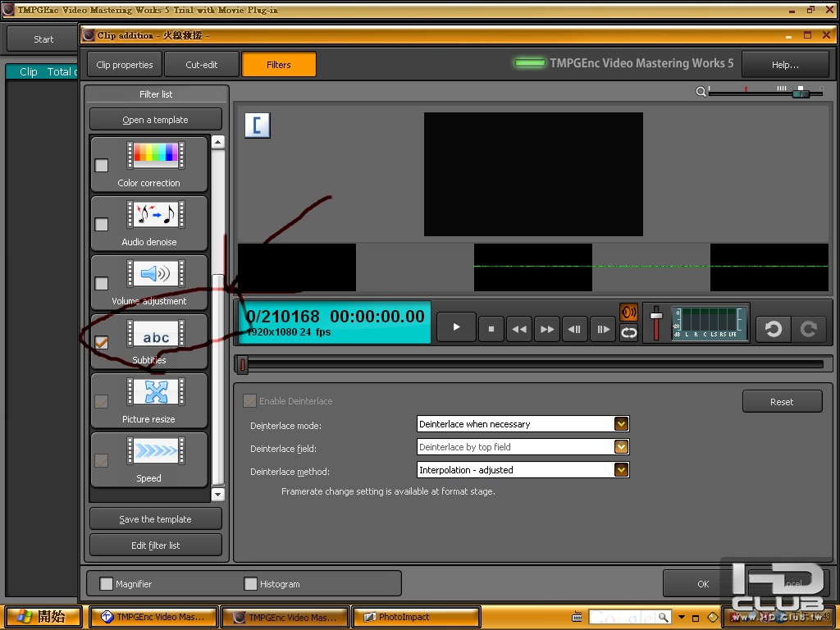Open the Deinterlace mode dropdown
The height and width of the screenshot is (630, 840).
[x=621, y=424]
